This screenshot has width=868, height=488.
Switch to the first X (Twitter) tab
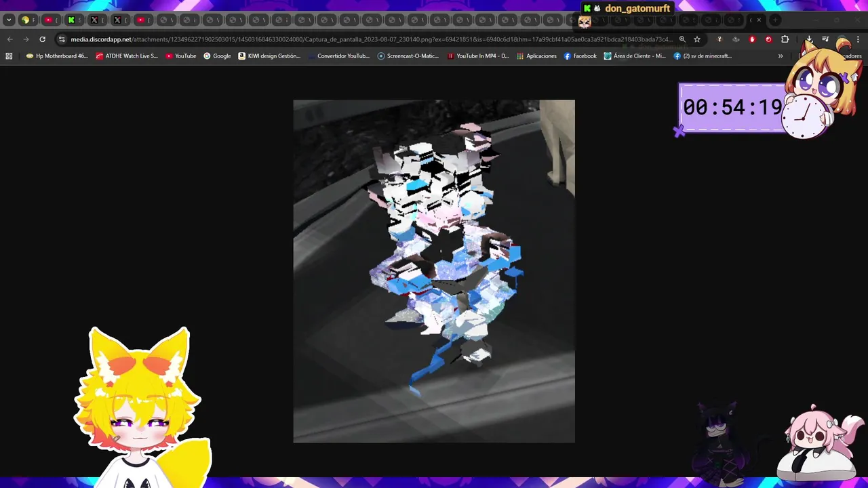pyautogui.click(x=98, y=20)
